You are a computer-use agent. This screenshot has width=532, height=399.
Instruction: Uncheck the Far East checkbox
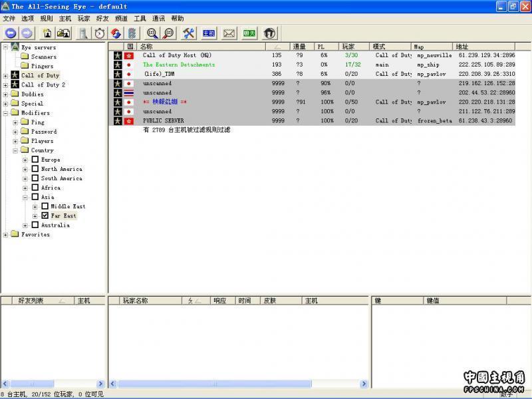45,215
